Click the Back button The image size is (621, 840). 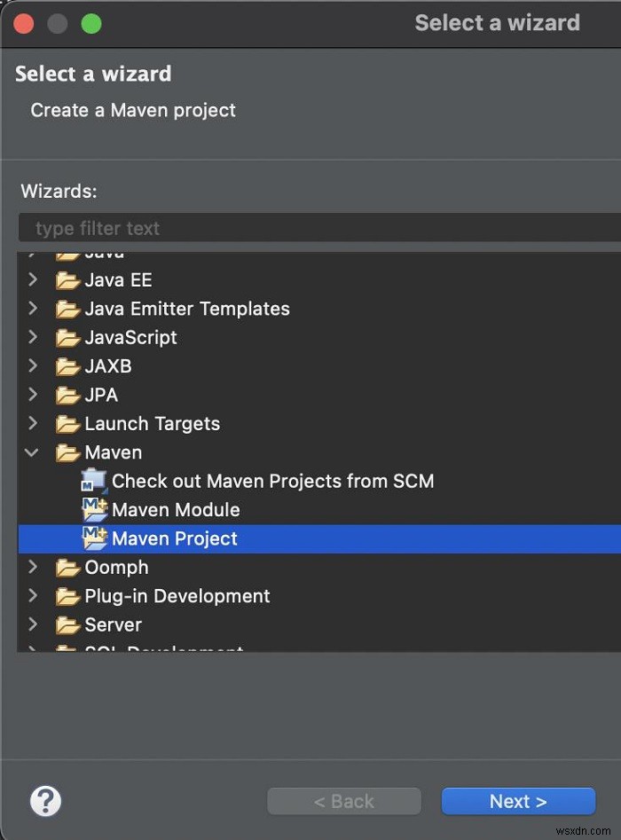click(x=344, y=801)
